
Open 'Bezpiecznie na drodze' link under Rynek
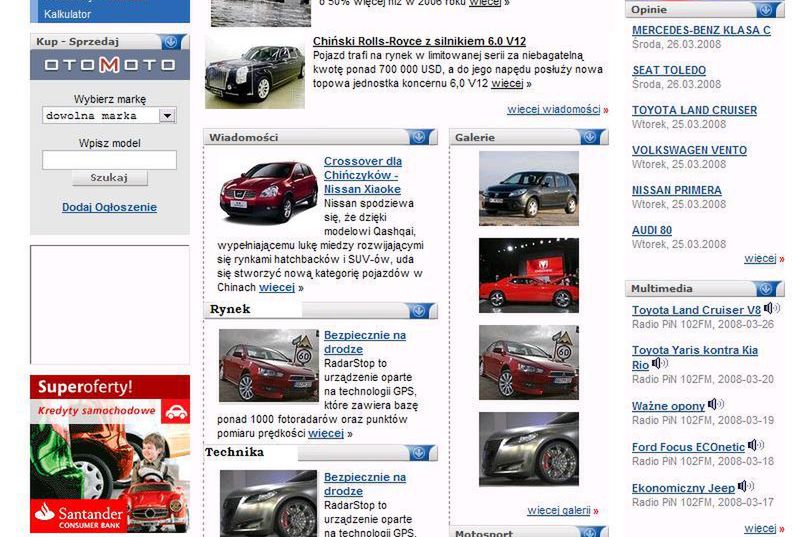tap(364, 342)
